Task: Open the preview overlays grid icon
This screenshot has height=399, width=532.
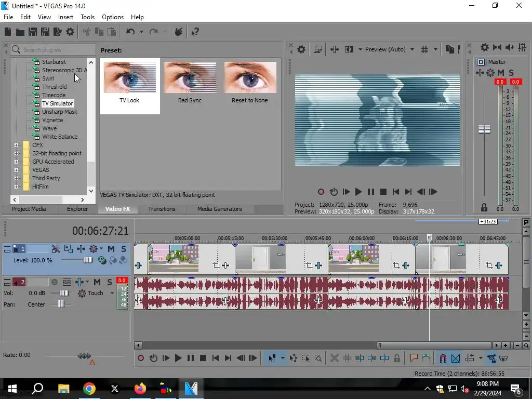Action: (x=424, y=49)
